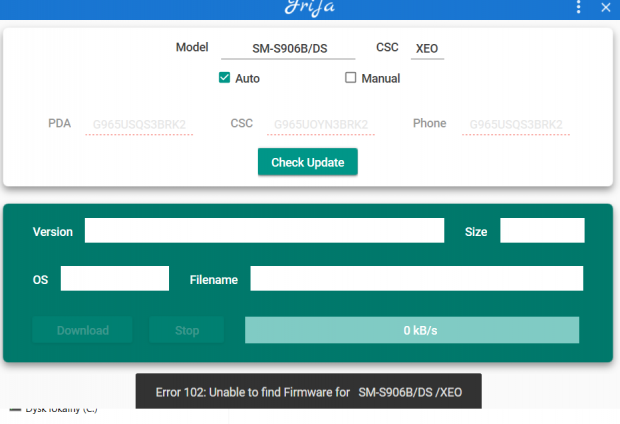Screen dimensions: 620x424
Task: Enable the Manual checkbox
Action: (351, 78)
